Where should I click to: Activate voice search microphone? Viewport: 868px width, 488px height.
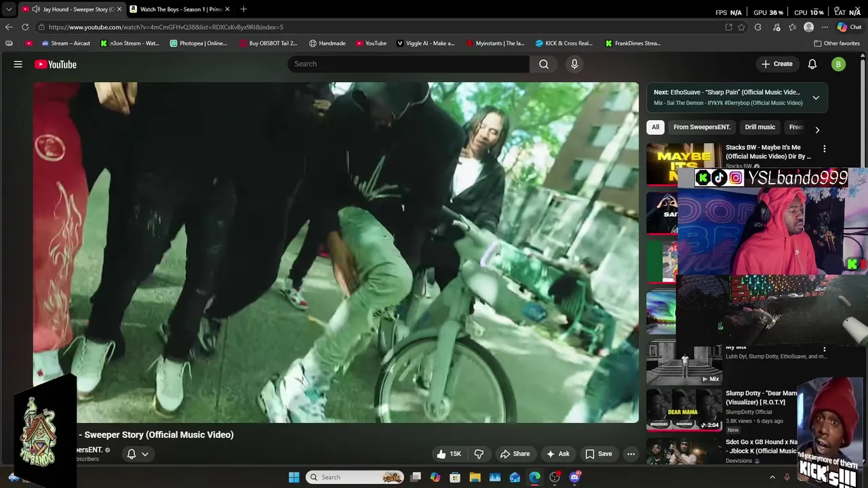click(574, 64)
